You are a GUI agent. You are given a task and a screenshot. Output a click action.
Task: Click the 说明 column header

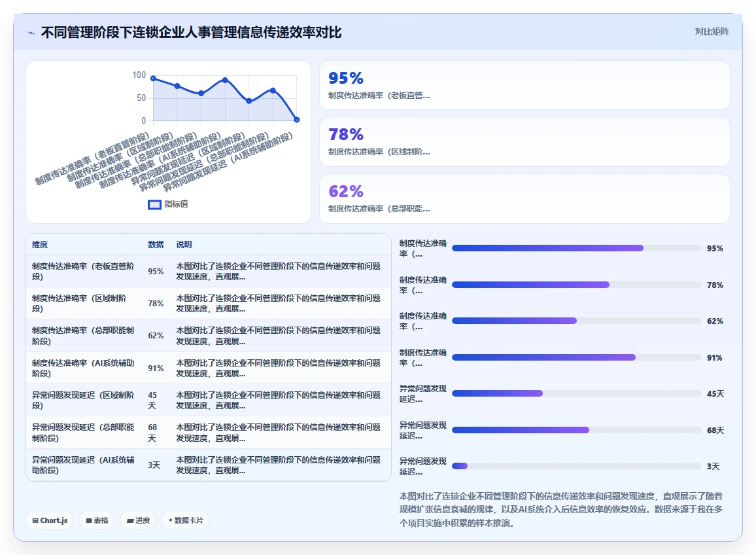click(x=184, y=245)
